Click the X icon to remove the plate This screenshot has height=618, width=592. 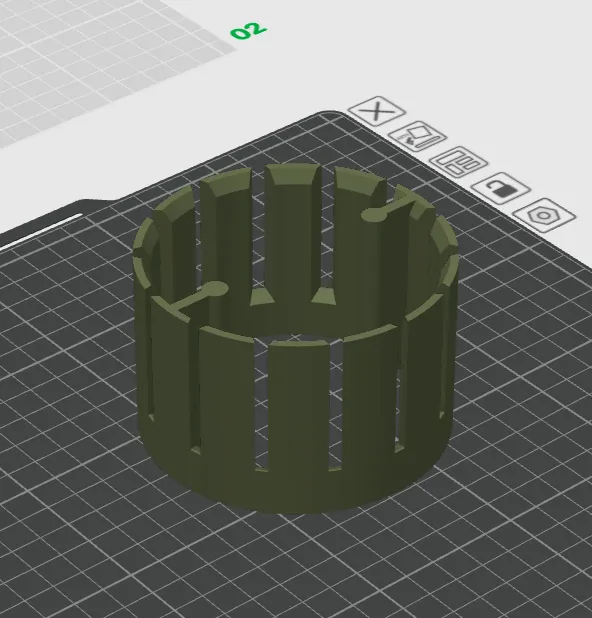pos(377,111)
